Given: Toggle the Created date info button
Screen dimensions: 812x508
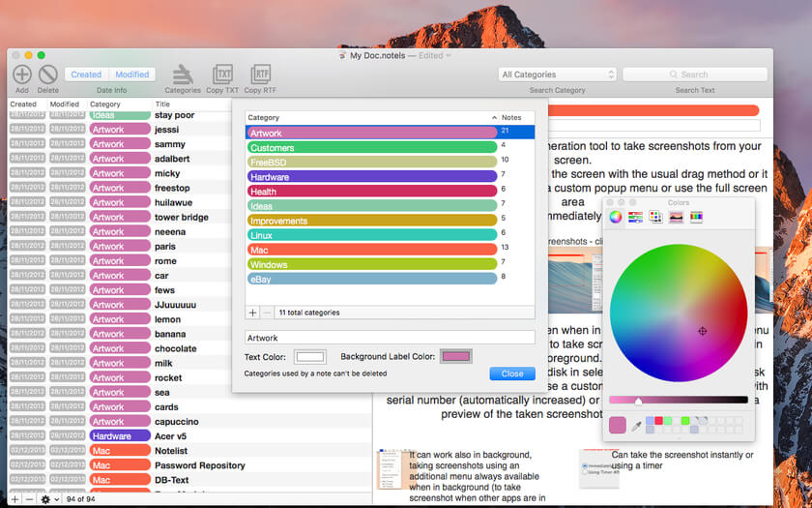Looking at the screenshot, I should [x=86, y=75].
